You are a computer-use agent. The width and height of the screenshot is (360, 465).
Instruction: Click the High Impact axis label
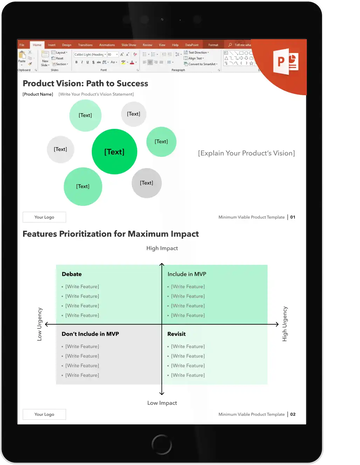[x=162, y=248]
